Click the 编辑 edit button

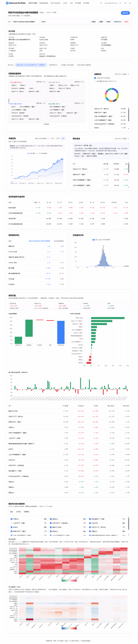point(93,22)
